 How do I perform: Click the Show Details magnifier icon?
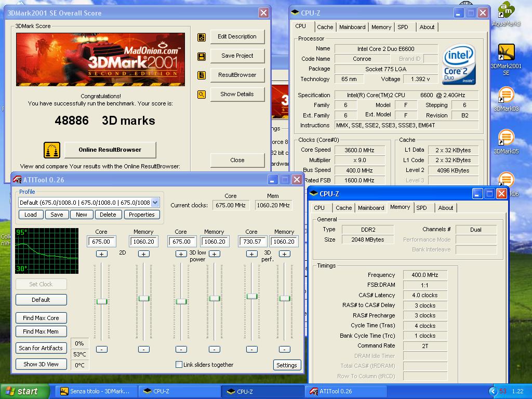tap(202, 95)
